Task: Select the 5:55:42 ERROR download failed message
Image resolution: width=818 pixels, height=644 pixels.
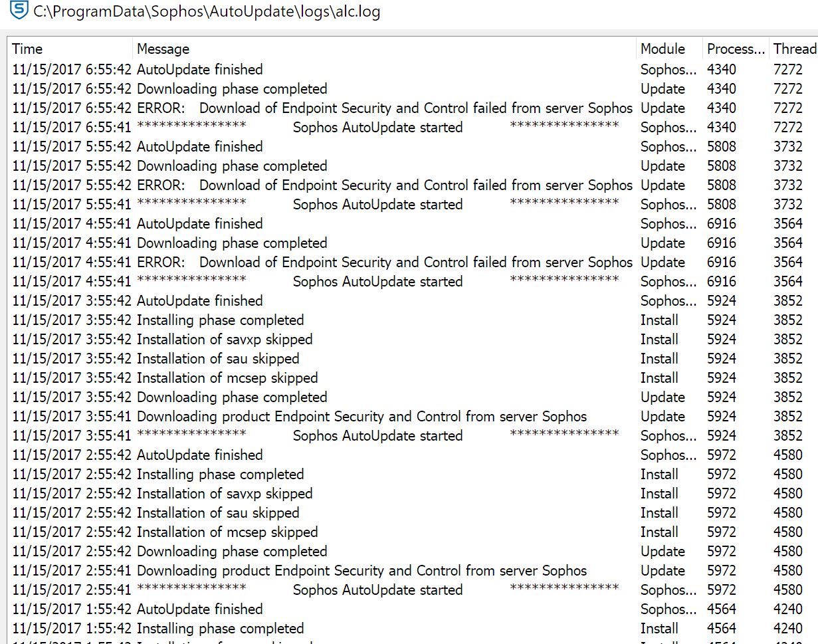Action: [385, 185]
